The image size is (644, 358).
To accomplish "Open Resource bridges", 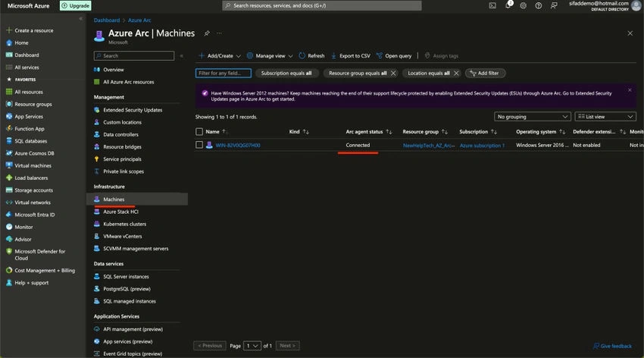I will pos(123,146).
